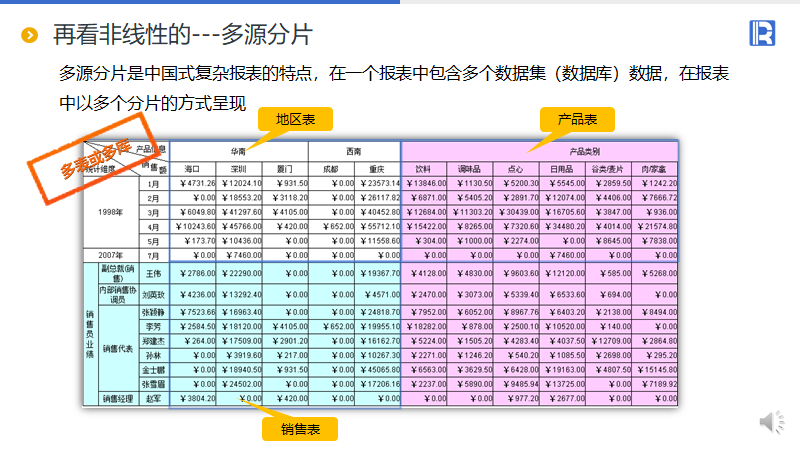
Task: Click the 地区表 callout label
Action: click(294, 120)
